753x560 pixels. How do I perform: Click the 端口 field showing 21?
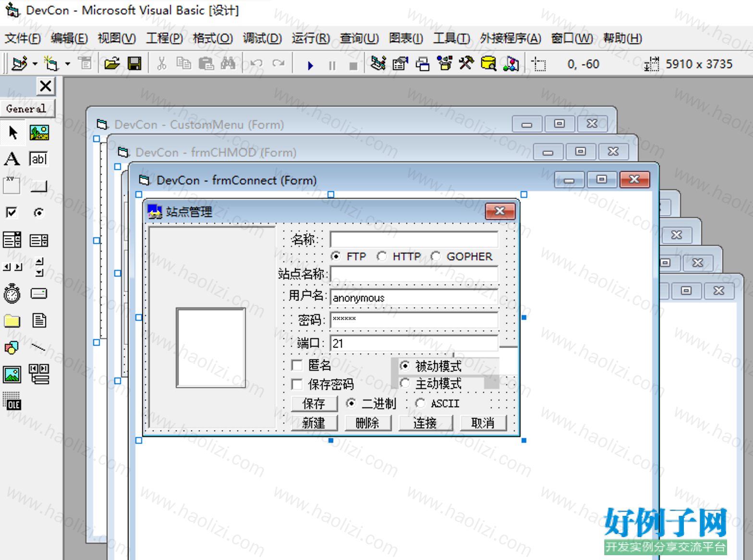[414, 343]
